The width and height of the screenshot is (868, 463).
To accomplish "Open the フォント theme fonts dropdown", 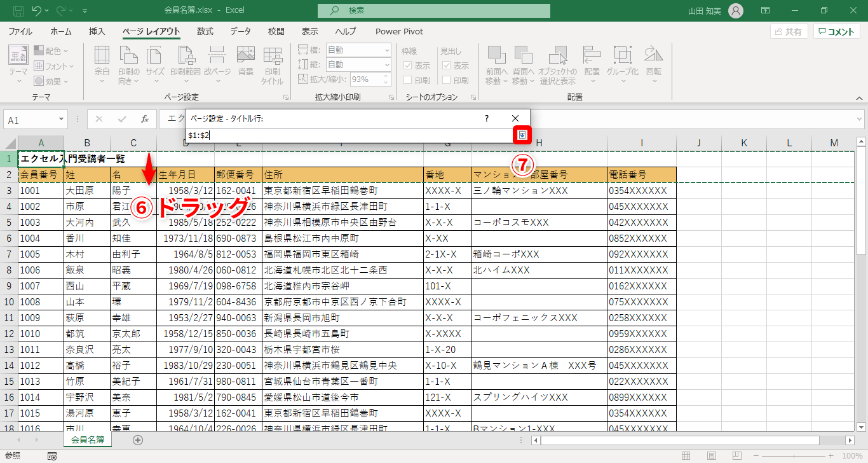I will (54, 66).
